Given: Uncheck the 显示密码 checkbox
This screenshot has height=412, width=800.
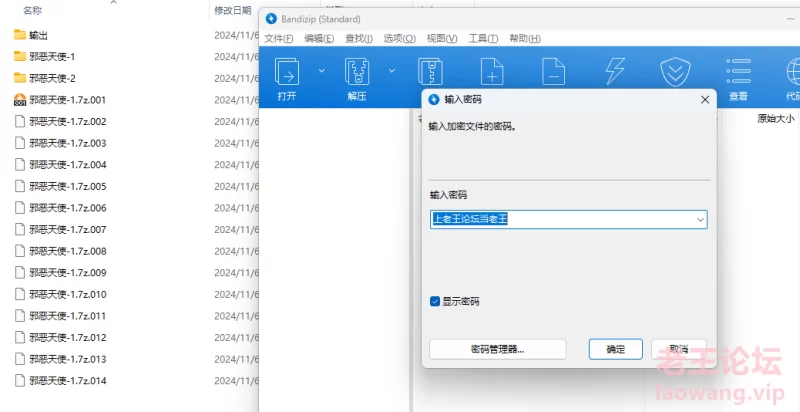Looking at the screenshot, I should (x=435, y=301).
